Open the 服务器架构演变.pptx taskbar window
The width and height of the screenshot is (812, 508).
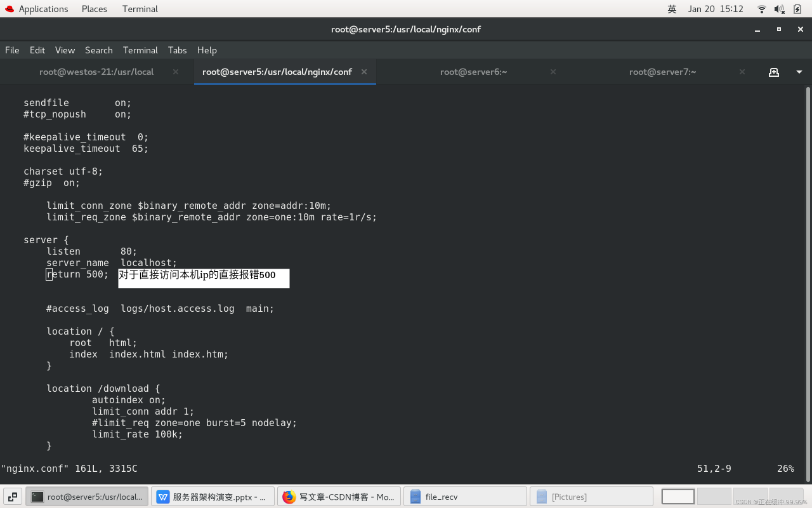coord(213,497)
